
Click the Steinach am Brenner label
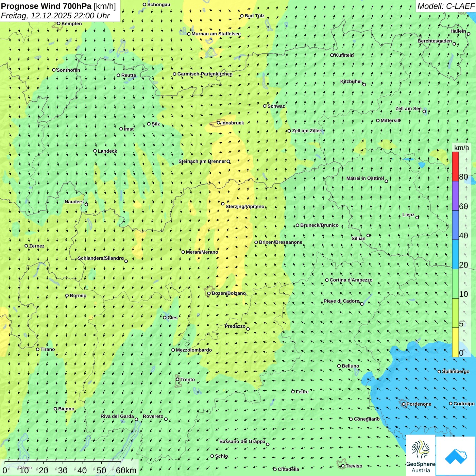pyautogui.click(x=202, y=161)
